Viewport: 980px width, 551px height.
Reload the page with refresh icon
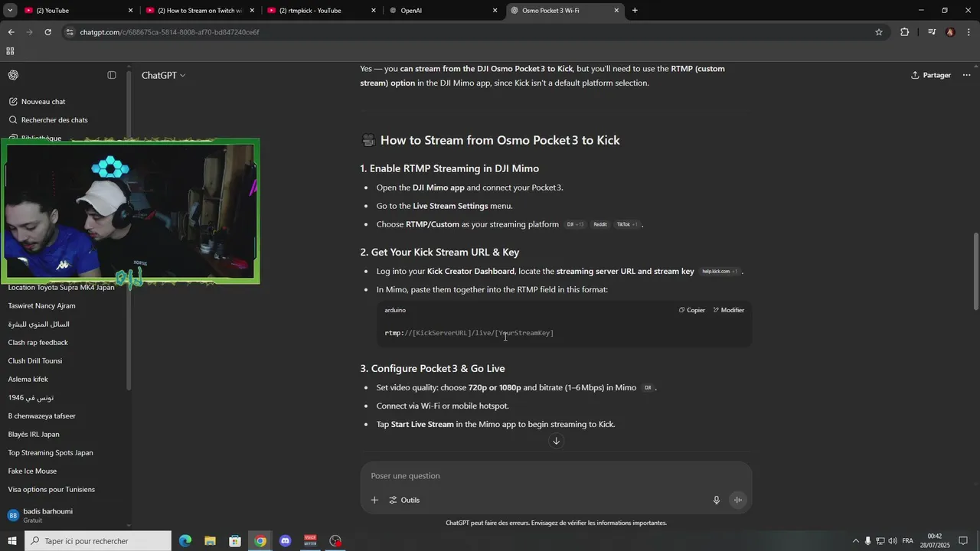coord(47,32)
